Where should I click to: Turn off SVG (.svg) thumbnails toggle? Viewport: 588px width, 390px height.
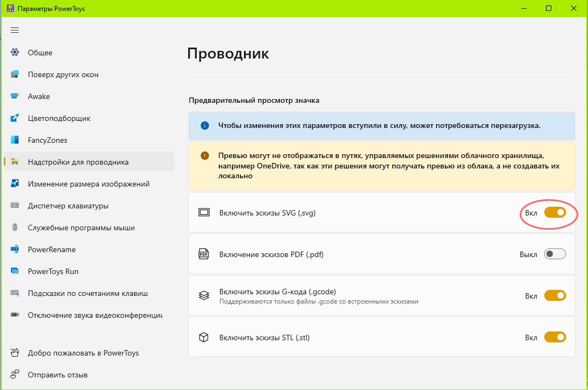coord(555,213)
